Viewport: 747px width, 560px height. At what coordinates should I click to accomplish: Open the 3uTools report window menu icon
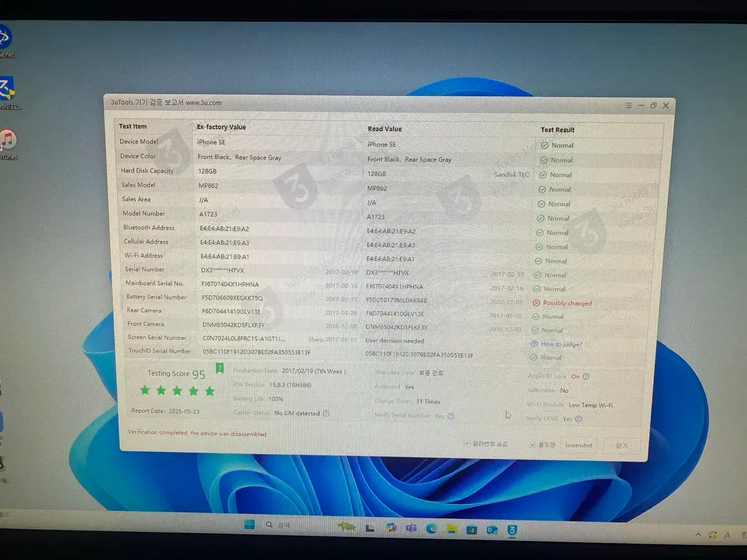pos(629,105)
